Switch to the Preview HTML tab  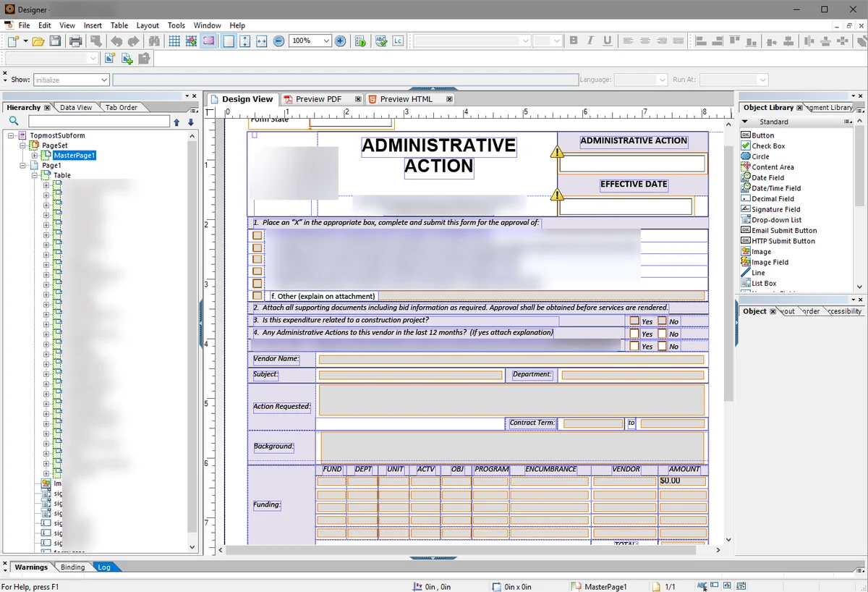pos(407,99)
